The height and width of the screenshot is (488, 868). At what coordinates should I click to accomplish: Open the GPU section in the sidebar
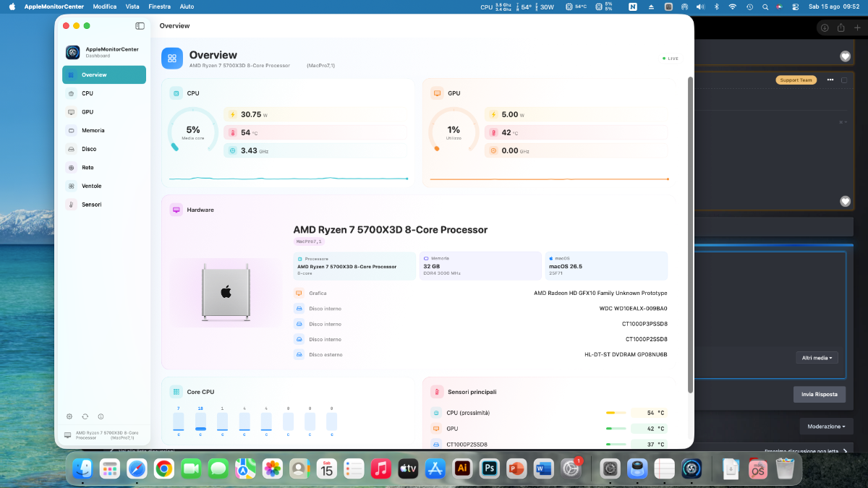coord(104,112)
